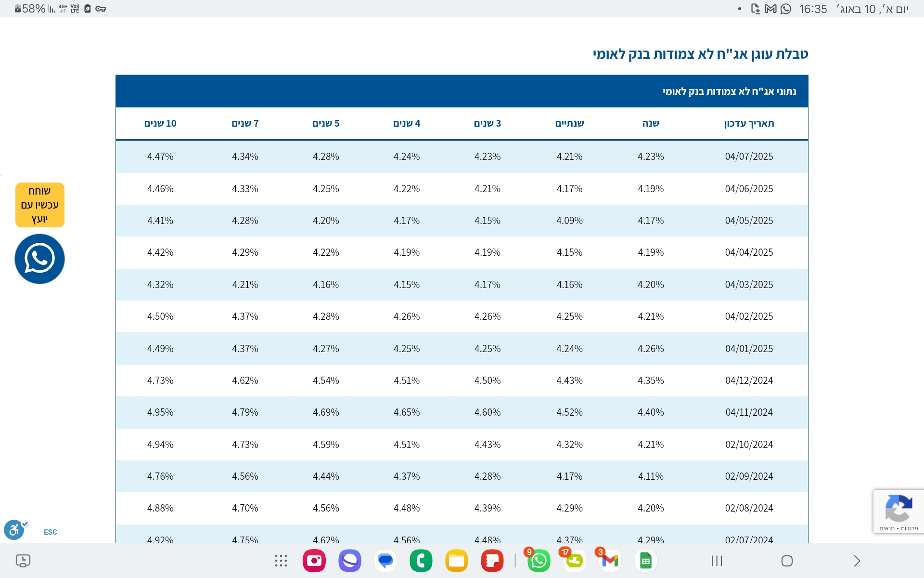
Task: Open the accessibility wheelchair menu icon
Action: pyautogui.click(x=14, y=530)
